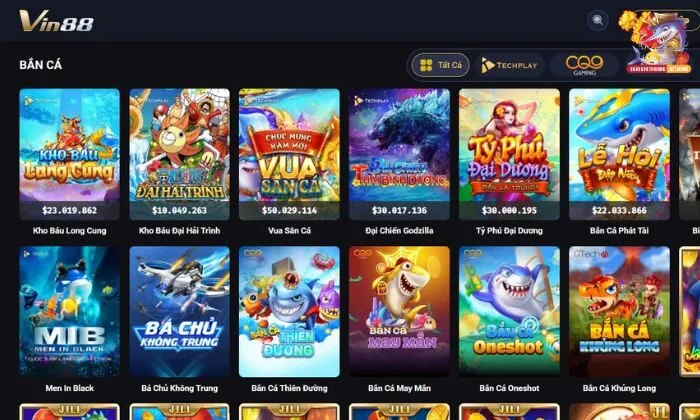The height and width of the screenshot is (420, 700).
Task: Open Bắn Cá Thiên Đường tile
Action: coord(289,312)
